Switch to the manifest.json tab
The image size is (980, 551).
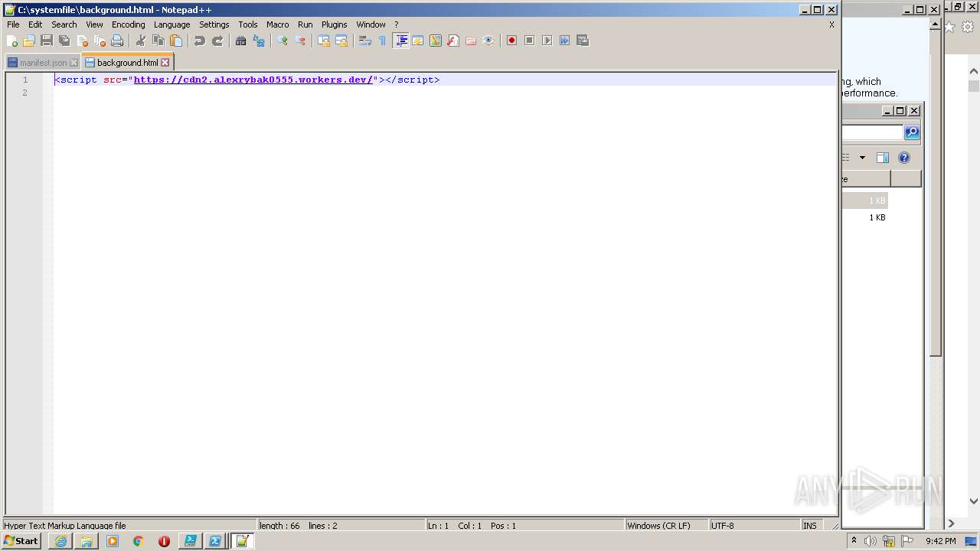[43, 63]
